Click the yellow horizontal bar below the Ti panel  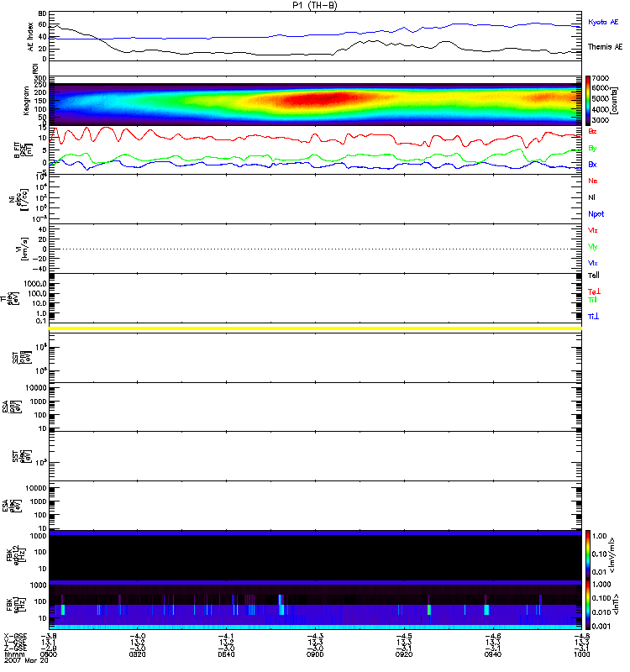click(315, 328)
